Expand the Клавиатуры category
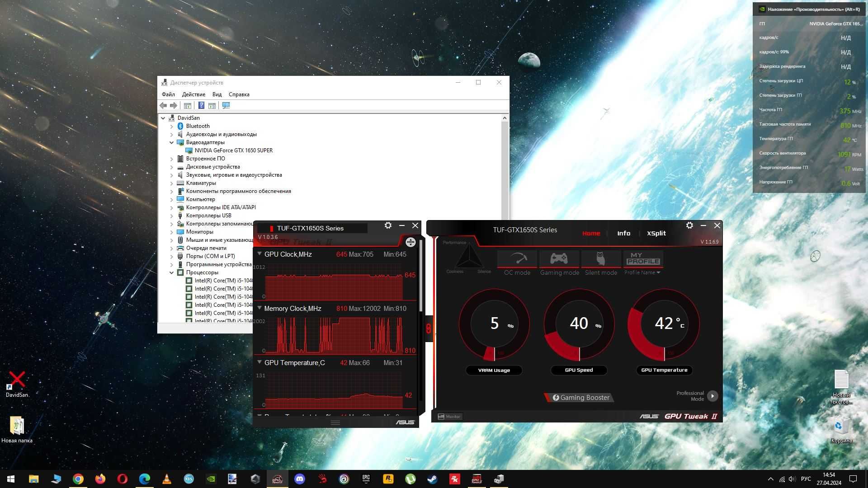 click(x=172, y=183)
